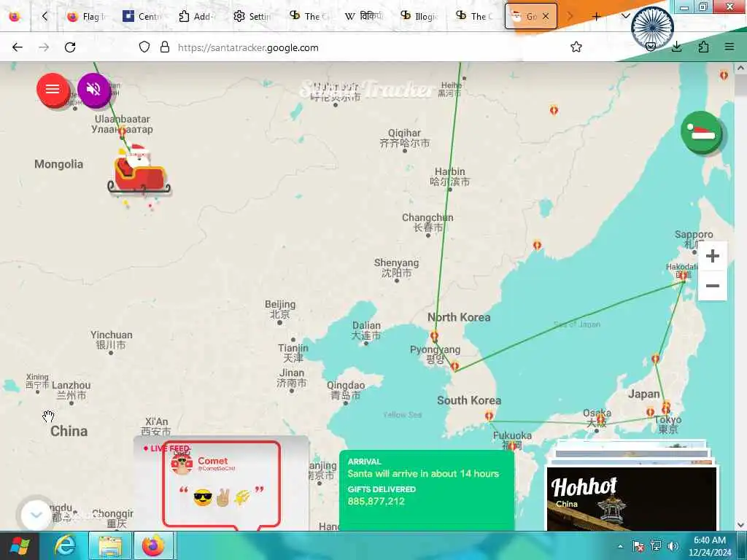Screen dimensions: 747x560
Task: Close the active Google Santa tab
Action: coord(546,17)
